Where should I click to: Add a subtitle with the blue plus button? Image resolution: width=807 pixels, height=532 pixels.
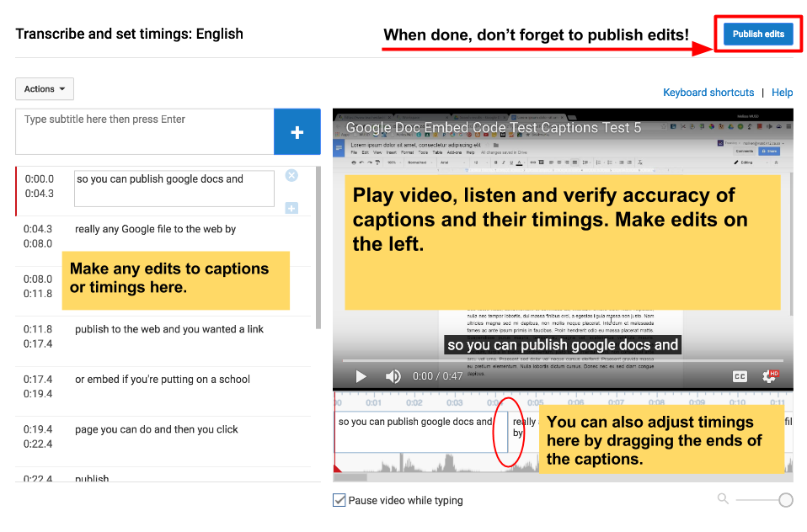pos(297,131)
